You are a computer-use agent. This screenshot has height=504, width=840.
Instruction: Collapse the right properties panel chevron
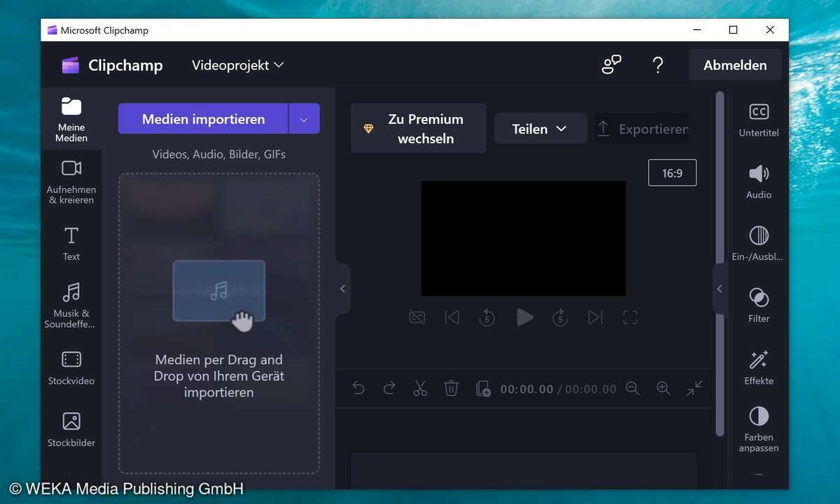[x=720, y=289]
